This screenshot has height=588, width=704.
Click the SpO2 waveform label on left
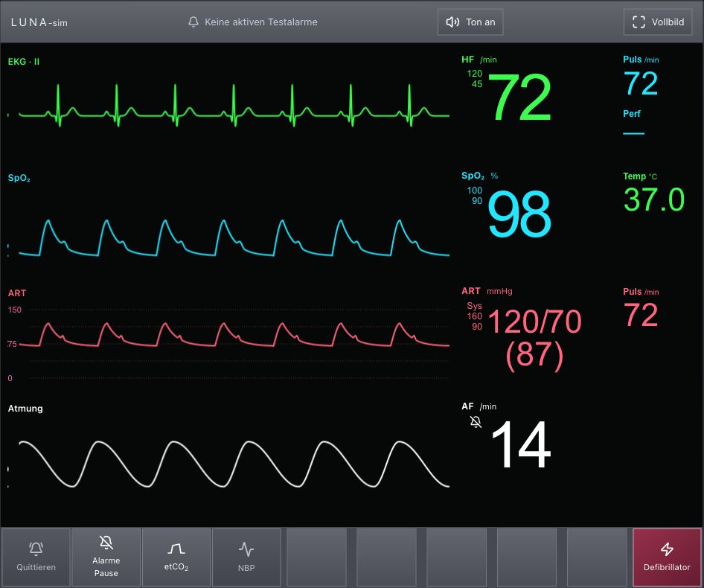[x=19, y=178]
